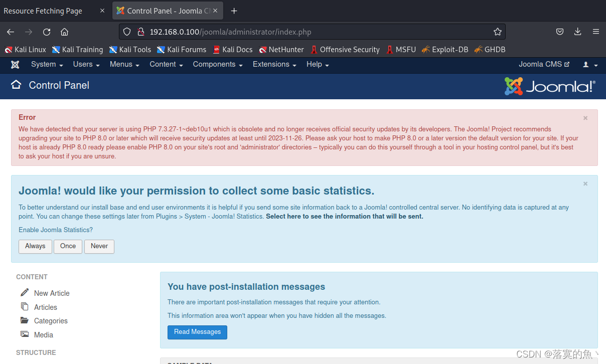Click the 'Control Panel' page title

point(59,85)
